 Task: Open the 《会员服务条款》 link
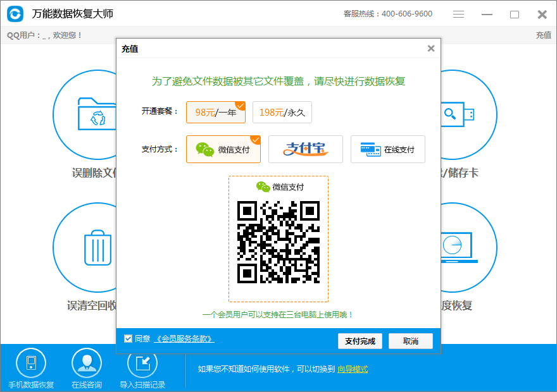pos(184,339)
